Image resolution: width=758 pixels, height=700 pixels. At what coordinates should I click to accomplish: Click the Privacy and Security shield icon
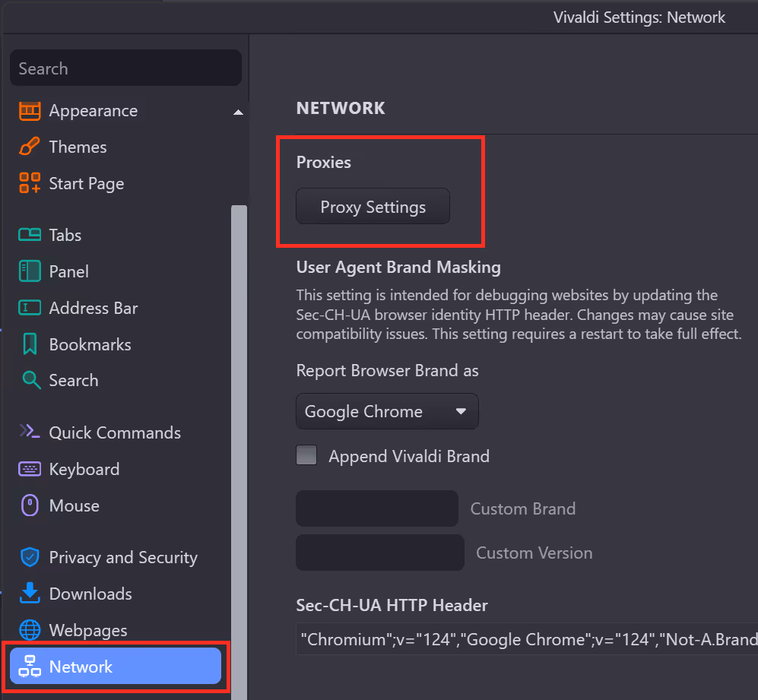pyautogui.click(x=30, y=557)
